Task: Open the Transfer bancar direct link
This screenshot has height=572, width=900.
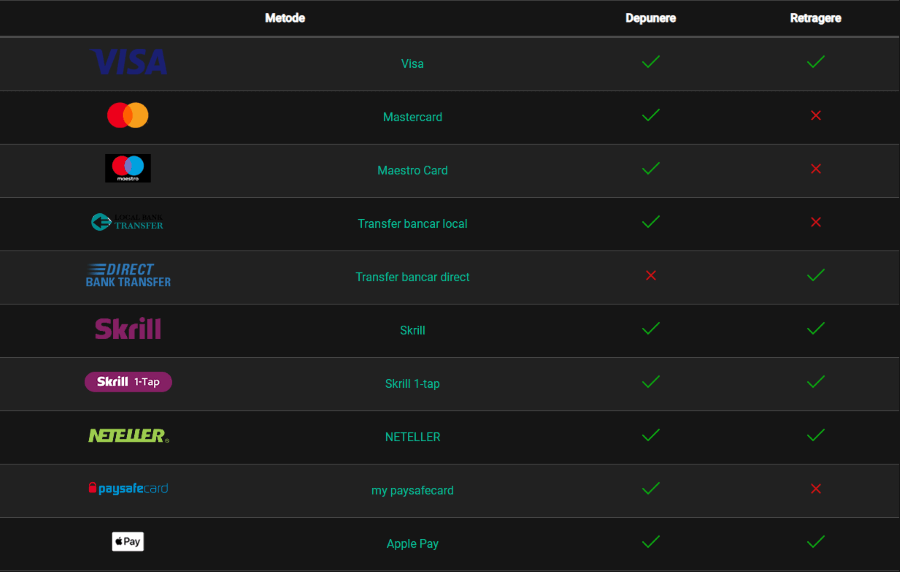Action: (x=413, y=277)
